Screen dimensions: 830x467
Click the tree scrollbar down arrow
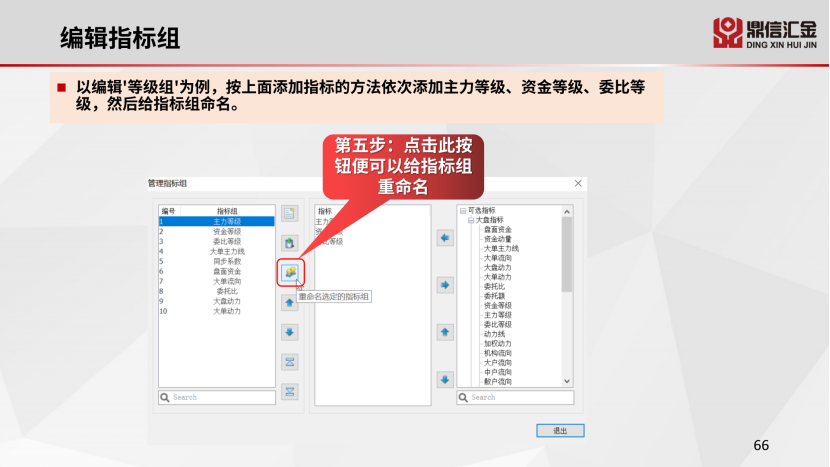pyautogui.click(x=567, y=381)
